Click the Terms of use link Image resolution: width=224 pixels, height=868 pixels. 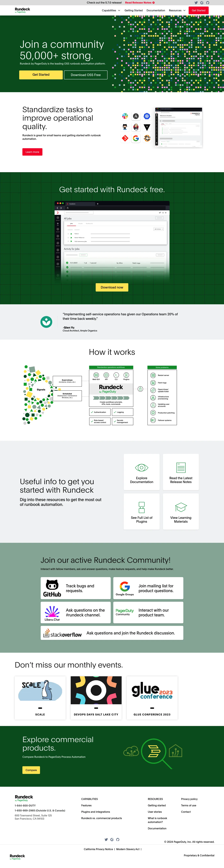click(x=189, y=805)
